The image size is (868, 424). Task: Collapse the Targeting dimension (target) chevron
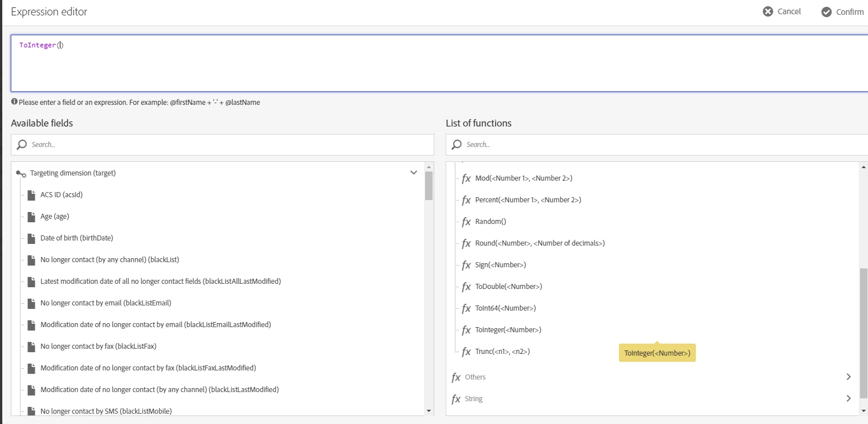(414, 173)
